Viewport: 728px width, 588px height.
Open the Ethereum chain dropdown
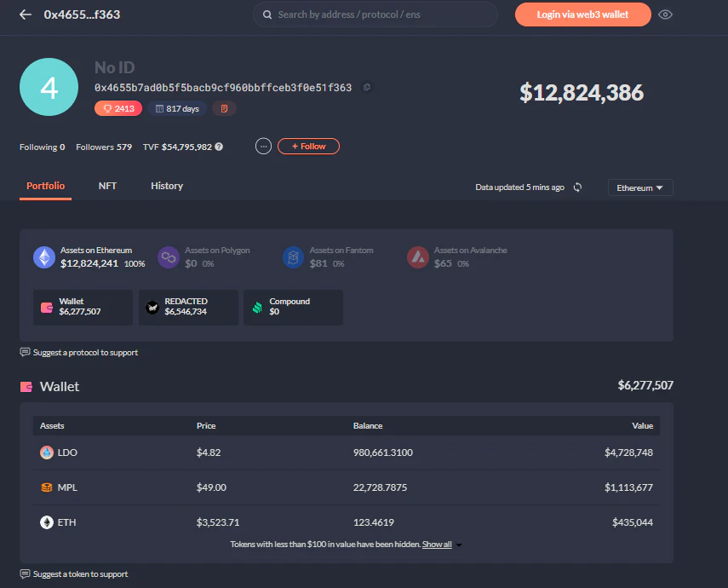(639, 187)
